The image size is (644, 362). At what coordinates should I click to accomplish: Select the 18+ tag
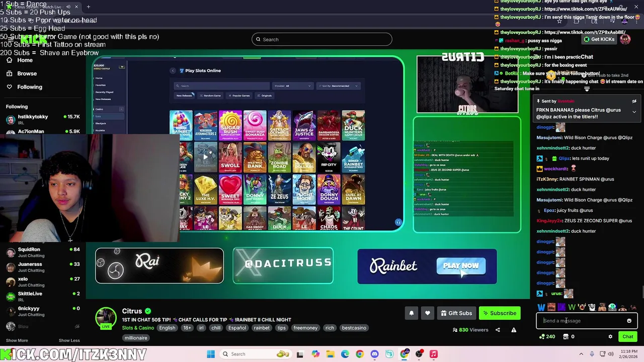pyautogui.click(x=187, y=328)
